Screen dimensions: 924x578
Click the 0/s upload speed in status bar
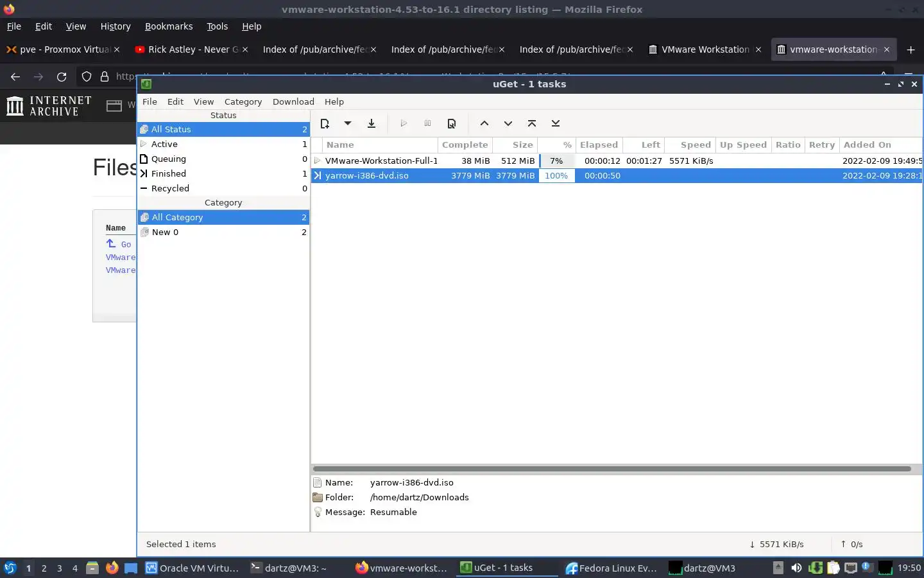(x=851, y=544)
